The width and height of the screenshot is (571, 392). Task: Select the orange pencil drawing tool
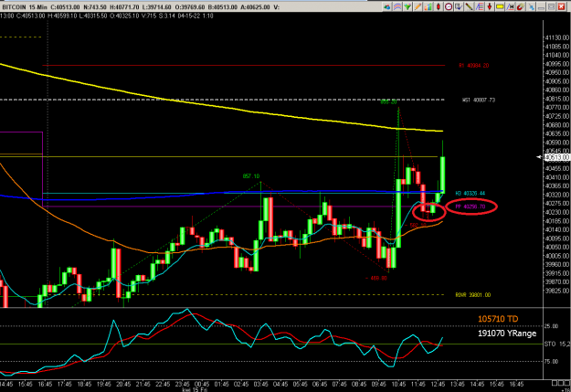pyautogui.click(x=418, y=6)
